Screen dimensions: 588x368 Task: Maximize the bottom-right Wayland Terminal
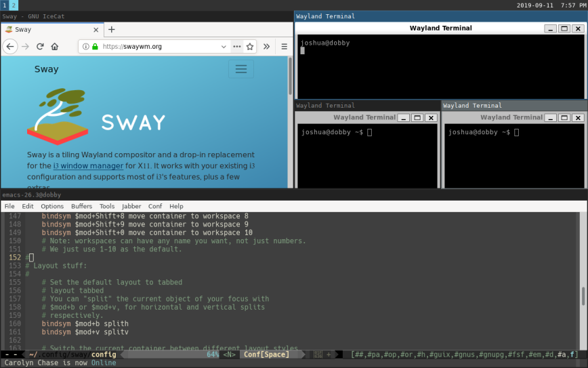[x=564, y=118]
